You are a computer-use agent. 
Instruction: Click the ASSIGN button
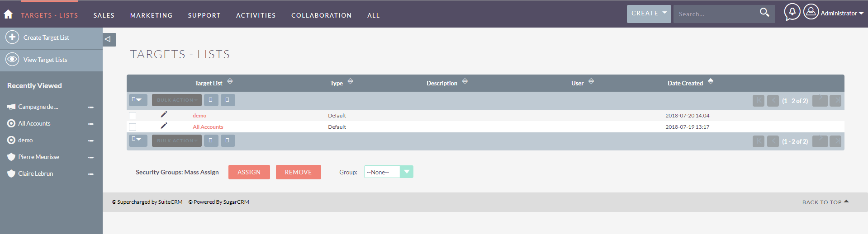tap(249, 172)
